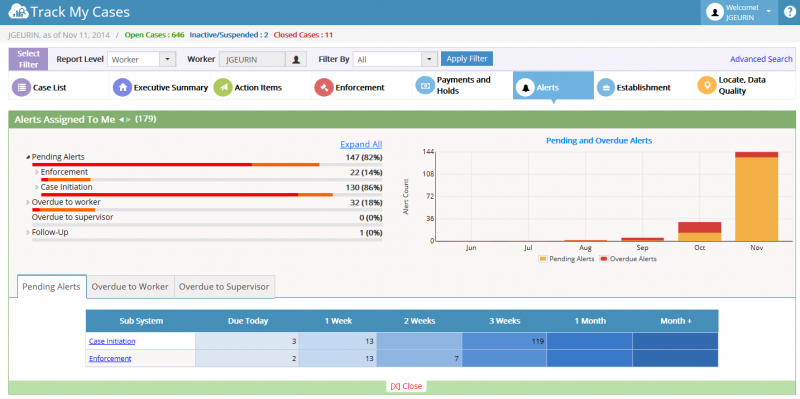Switch to the Overdue to Supervisor tab

click(x=224, y=287)
